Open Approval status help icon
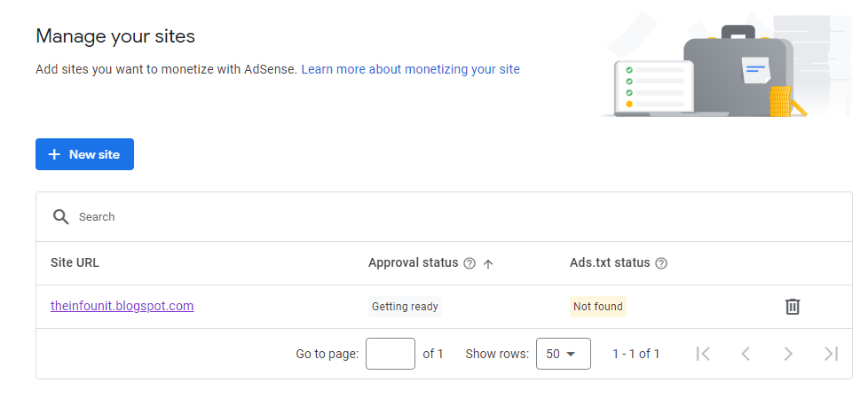 pos(470,263)
